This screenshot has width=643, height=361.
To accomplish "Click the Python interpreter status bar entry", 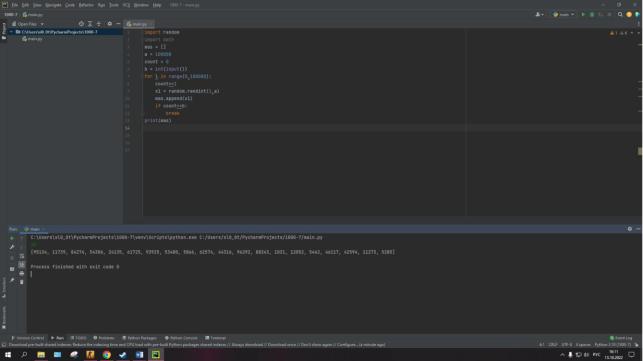I will tap(613, 345).
